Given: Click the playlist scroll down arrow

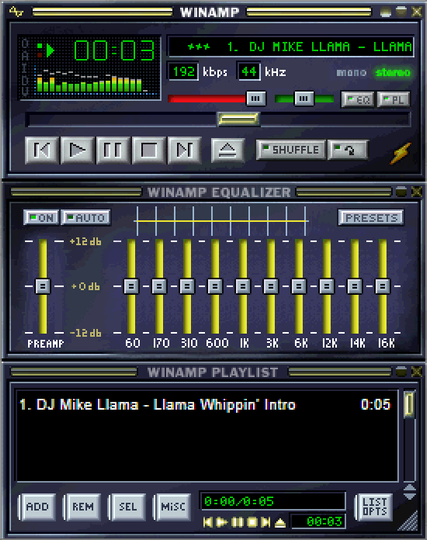Looking at the screenshot, I should pos(409,496).
